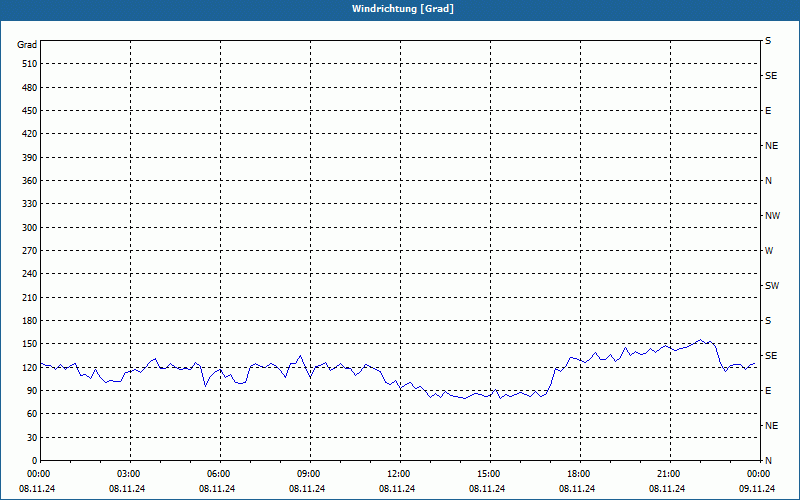
Task: Pick the "180" y-axis value
Action: tap(30, 320)
